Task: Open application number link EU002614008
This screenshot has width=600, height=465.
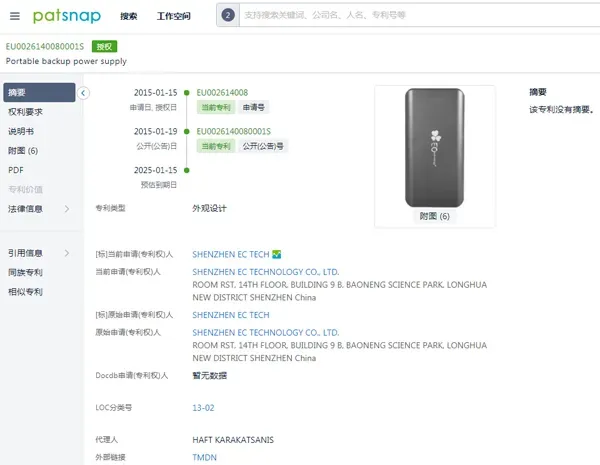Action: (x=222, y=93)
